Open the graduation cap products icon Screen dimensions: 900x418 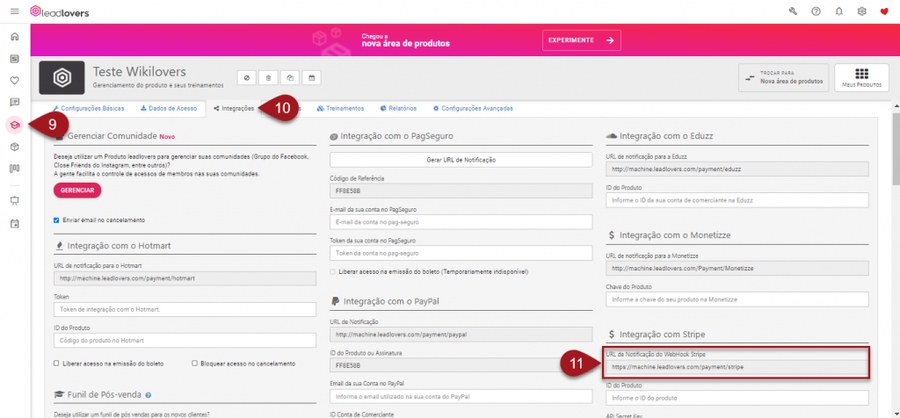[x=14, y=124]
